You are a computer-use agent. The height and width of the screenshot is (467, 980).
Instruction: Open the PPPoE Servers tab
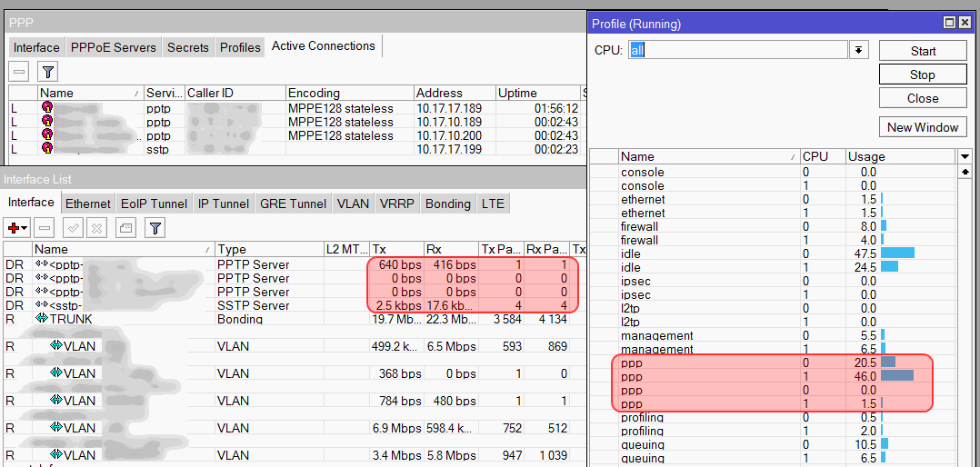[113, 47]
